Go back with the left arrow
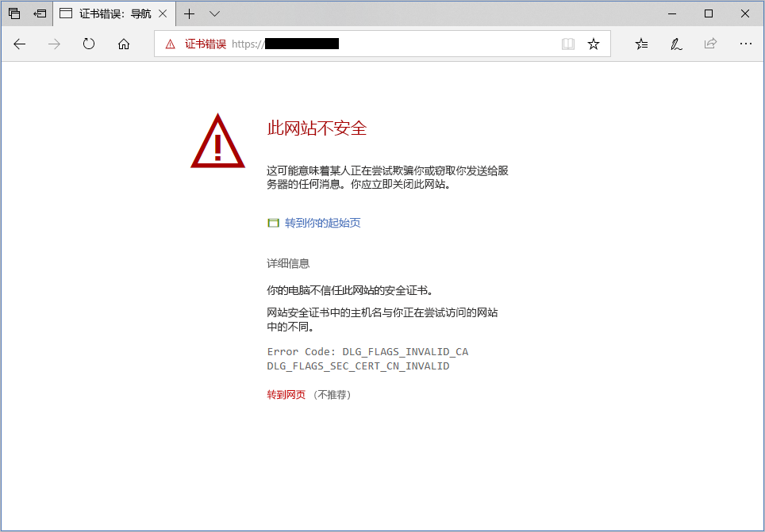Viewport: 765px width, 532px height. 20,44
